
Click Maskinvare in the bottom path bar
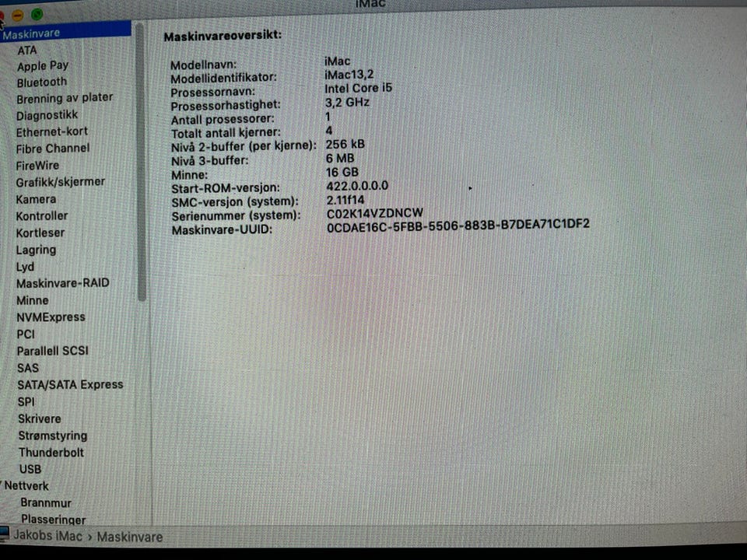tap(130, 537)
